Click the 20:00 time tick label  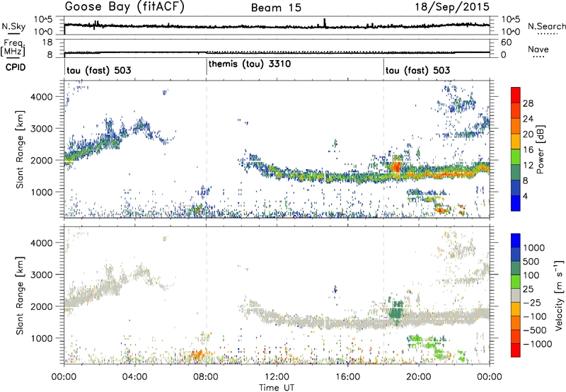pyautogui.click(x=418, y=377)
